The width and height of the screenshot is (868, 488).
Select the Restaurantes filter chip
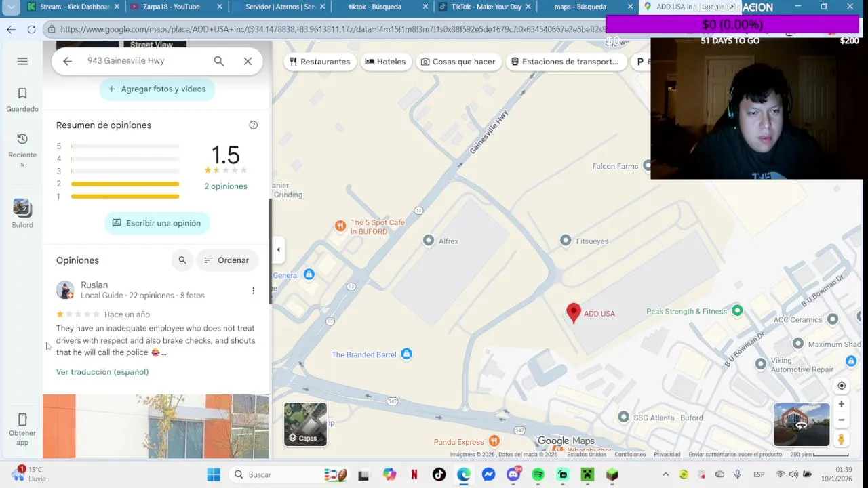(x=319, y=62)
